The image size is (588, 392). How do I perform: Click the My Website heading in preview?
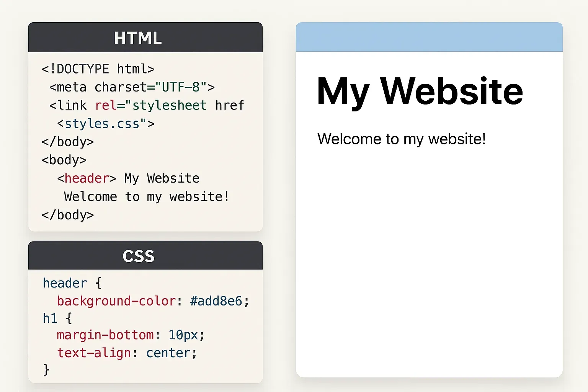(420, 91)
